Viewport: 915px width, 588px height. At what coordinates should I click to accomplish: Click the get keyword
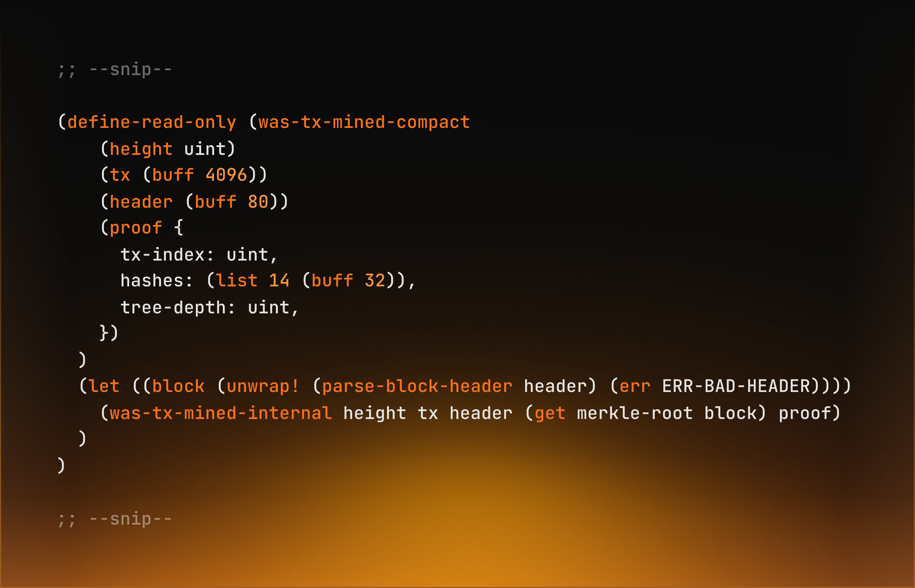click(550, 413)
